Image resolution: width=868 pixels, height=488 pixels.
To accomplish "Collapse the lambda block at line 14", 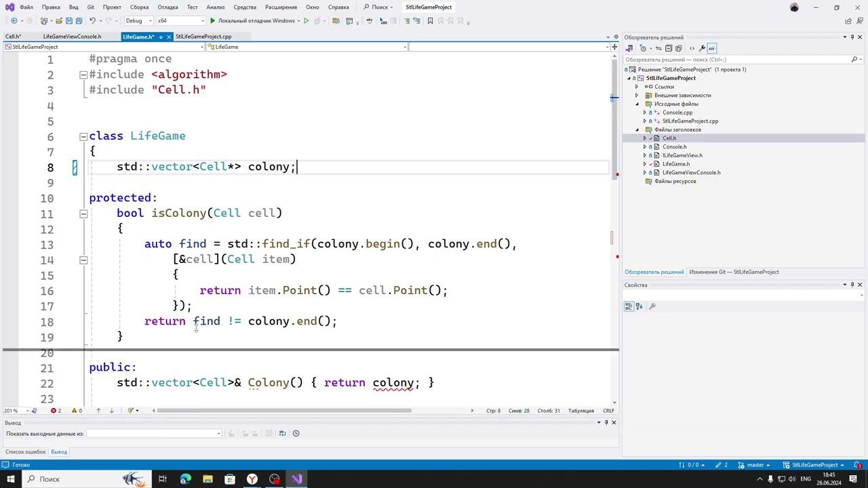I will click(83, 260).
